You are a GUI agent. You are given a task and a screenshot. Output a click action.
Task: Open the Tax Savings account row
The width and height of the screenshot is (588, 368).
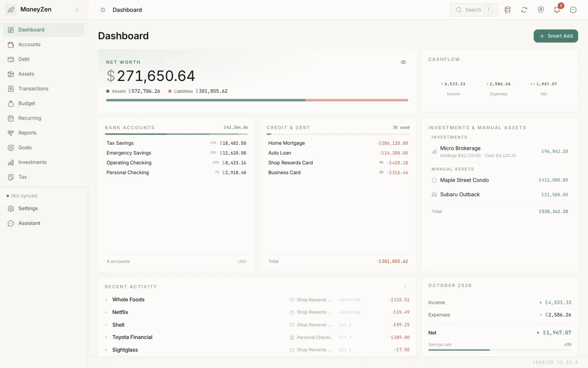(176, 143)
